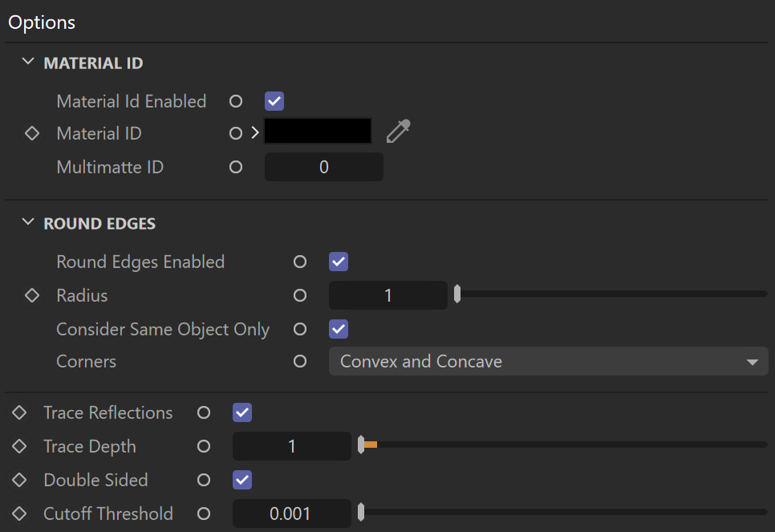Click the keyframe diamond beside Material ID
The height and width of the screenshot is (532, 775).
pos(32,133)
